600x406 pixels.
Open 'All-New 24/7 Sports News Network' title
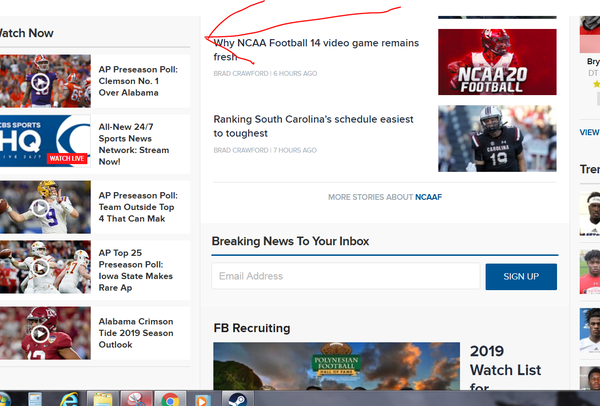coord(134,144)
